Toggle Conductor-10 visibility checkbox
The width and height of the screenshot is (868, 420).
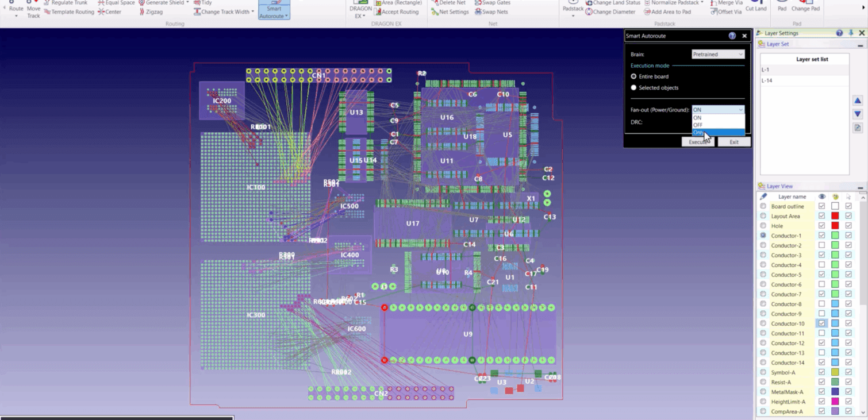click(822, 323)
